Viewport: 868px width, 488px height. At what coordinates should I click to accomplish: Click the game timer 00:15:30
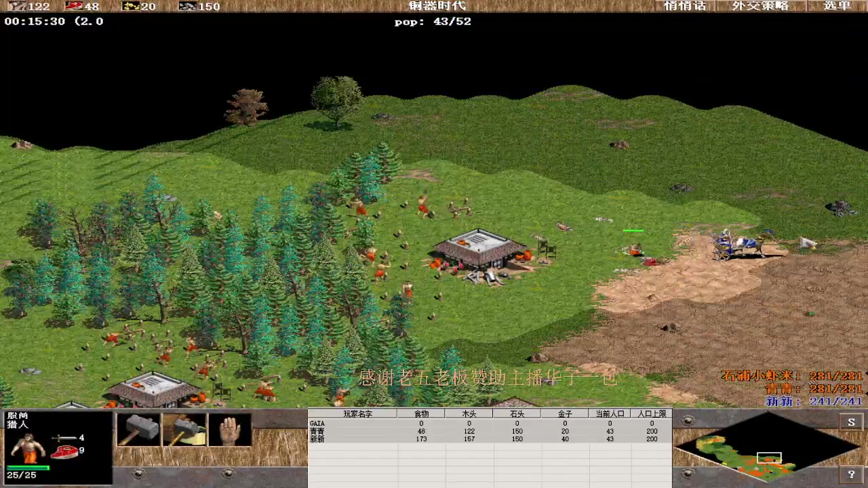pyautogui.click(x=35, y=22)
